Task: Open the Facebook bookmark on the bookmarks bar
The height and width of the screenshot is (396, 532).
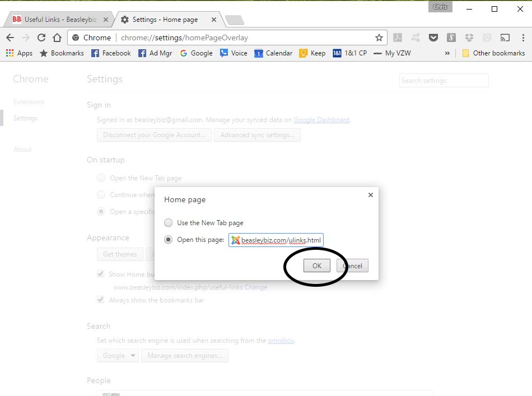Action: click(110, 53)
